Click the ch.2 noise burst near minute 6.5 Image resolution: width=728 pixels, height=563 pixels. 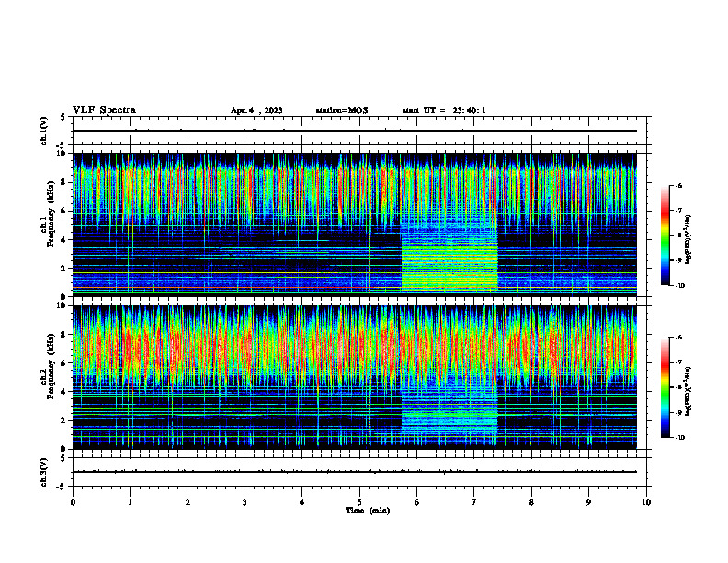[449, 408]
